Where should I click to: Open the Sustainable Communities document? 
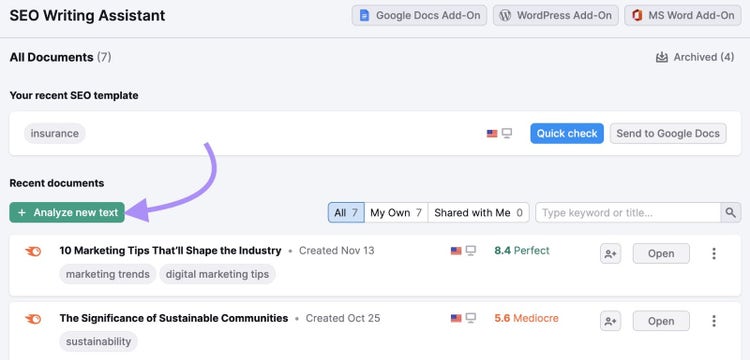click(x=661, y=321)
